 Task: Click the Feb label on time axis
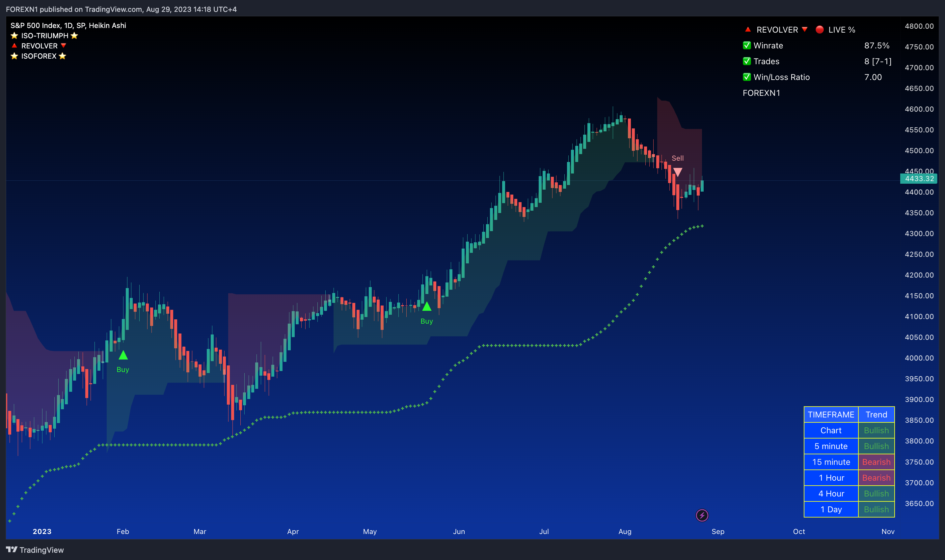point(123,531)
